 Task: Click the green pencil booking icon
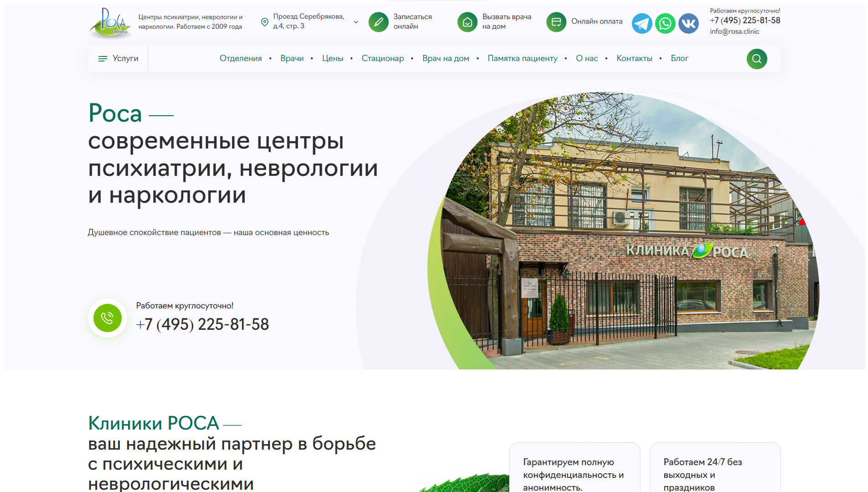(378, 22)
